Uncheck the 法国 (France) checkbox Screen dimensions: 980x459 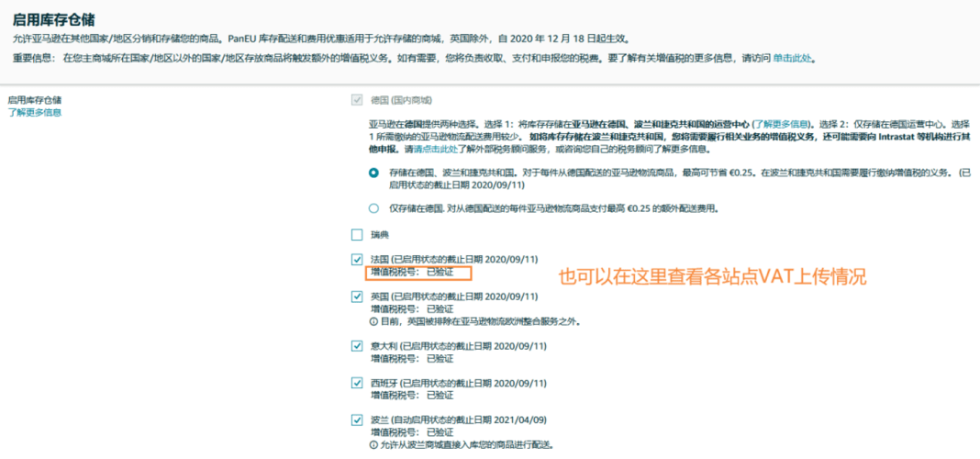pyautogui.click(x=357, y=259)
